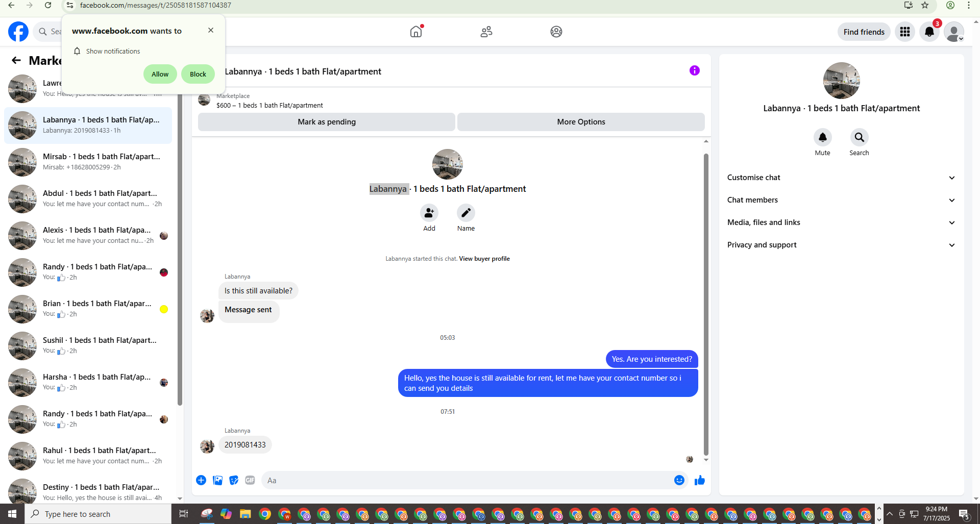Open Rahul conversation

[x=88, y=456]
